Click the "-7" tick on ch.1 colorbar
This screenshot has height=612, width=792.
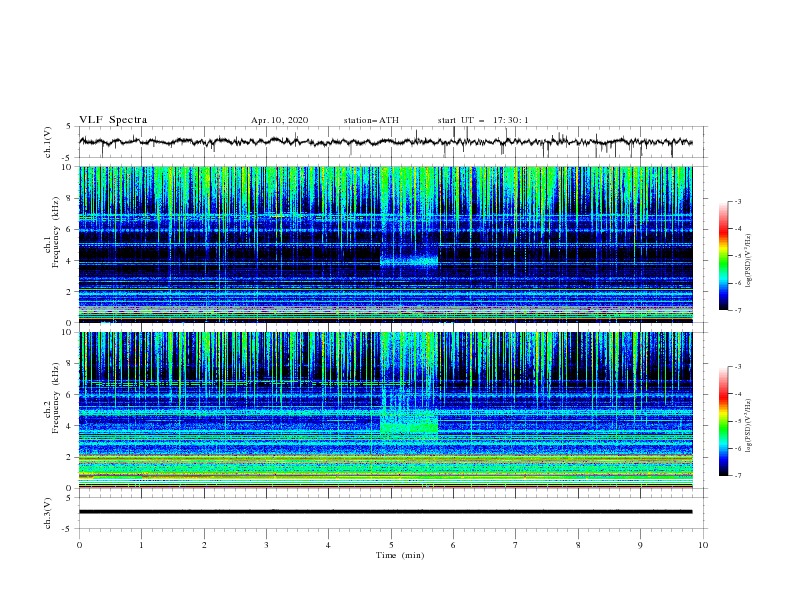737,310
